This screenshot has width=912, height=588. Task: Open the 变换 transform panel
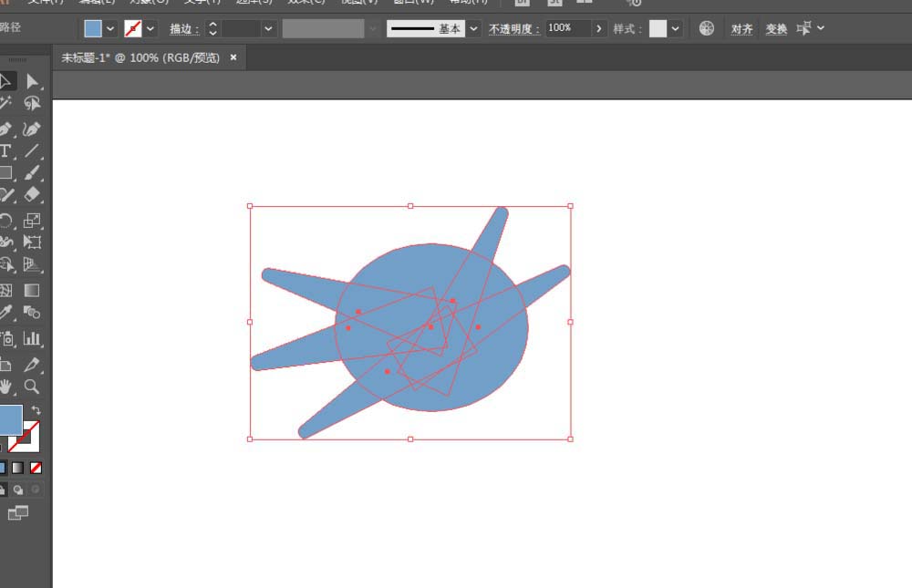pos(776,28)
